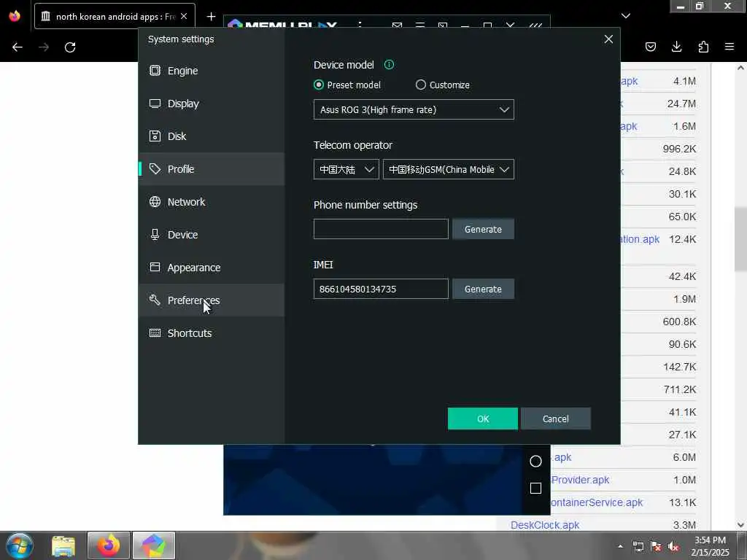This screenshot has height=560, width=747.
Task: Generate a new phone number
Action: [x=483, y=229]
